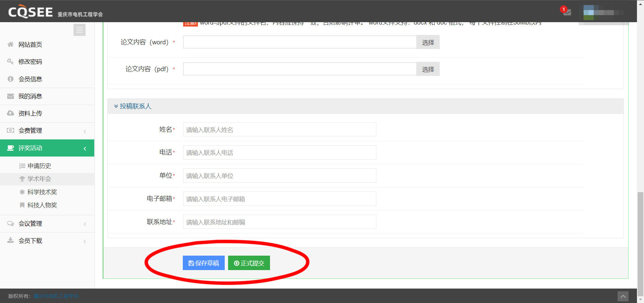644x303 pixels.
Task: Click the chat icon beside 会议管理
Action: point(10,223)
